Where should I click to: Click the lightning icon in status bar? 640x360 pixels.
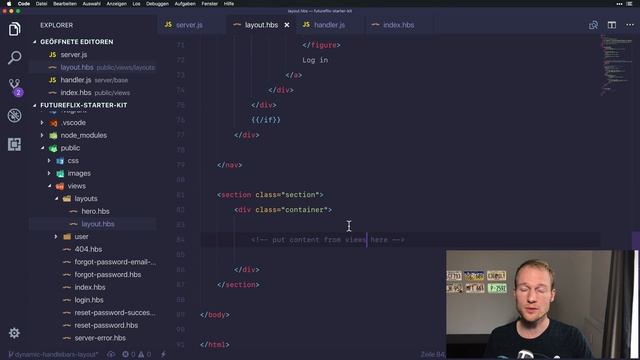pyautogui.click(x=163, y=354)
